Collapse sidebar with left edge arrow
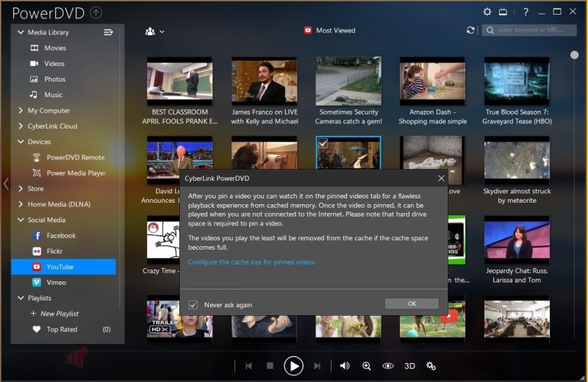Screen dimensions: 588x382 pyautogui.click(x=6, y=184)
